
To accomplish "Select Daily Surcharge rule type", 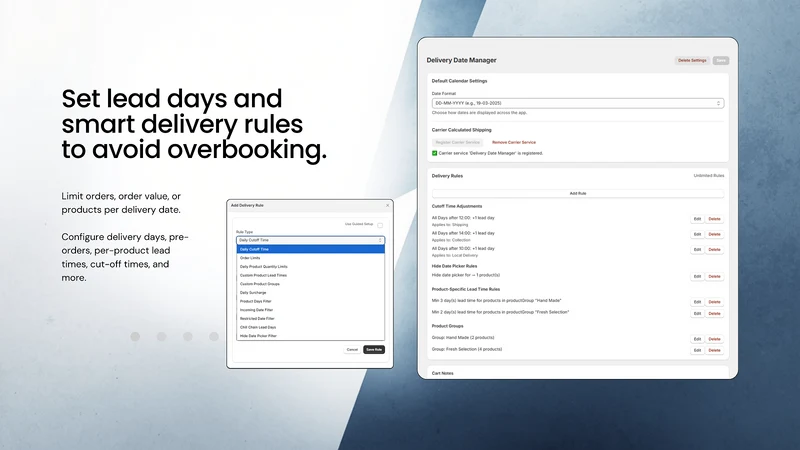I will pyautogui.click(x=310, y=292).
